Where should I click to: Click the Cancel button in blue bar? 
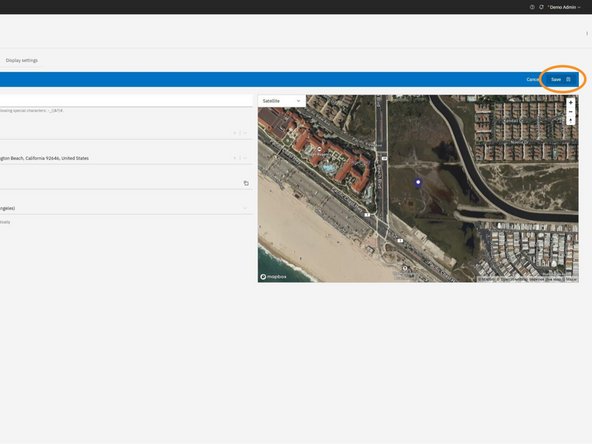[532, 79]
